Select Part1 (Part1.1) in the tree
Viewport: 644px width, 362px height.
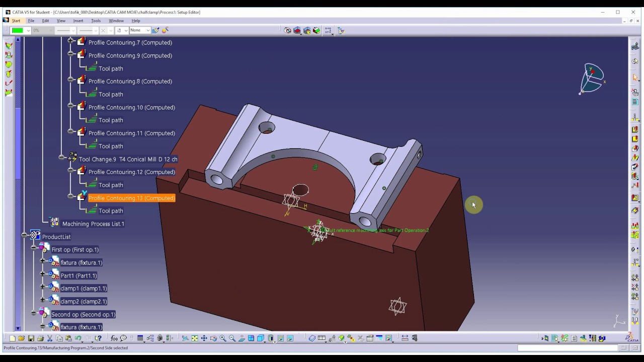click(78, 276)
